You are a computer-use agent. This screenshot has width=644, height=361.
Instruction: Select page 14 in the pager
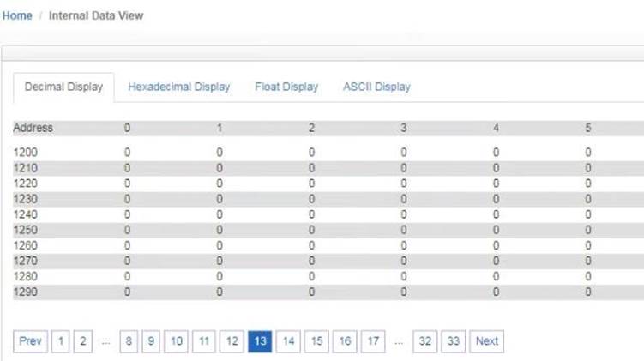coord(288,341)
